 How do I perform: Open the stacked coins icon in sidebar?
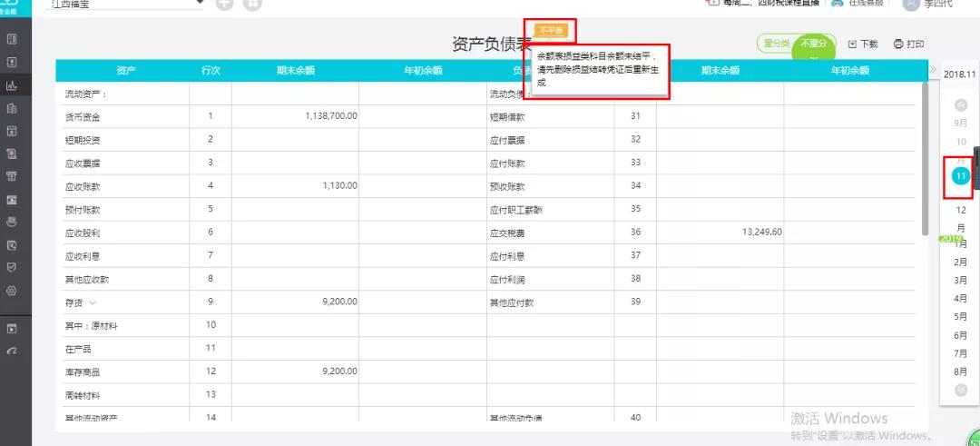pos(11,222)
